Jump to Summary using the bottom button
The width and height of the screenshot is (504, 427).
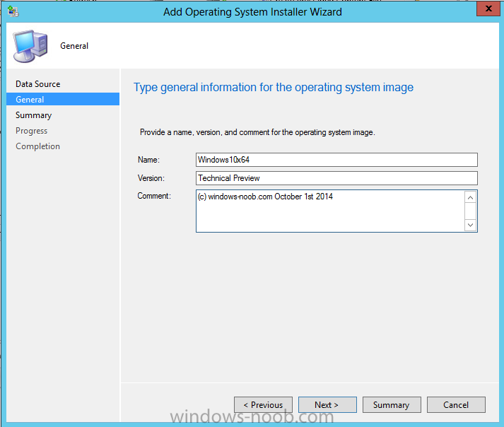(392, 405)
